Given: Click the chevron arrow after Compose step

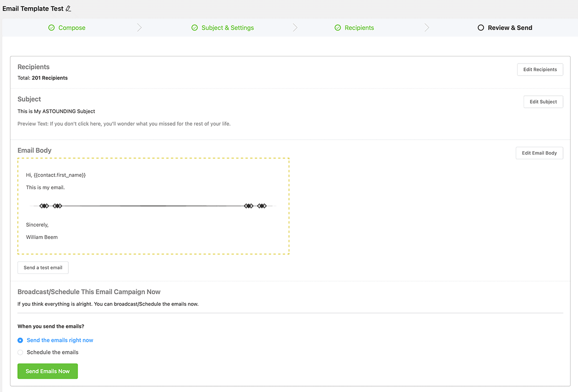Looking at the screenshot, I should [139, 28].
